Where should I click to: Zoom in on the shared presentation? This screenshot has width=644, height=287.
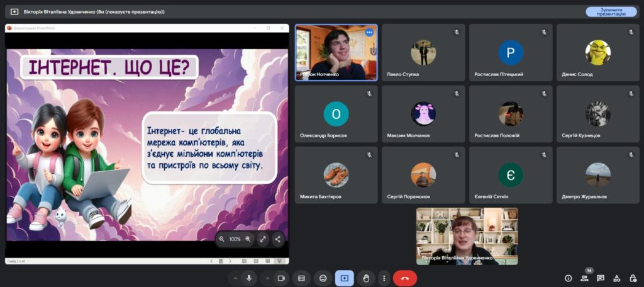coord(248,239)
